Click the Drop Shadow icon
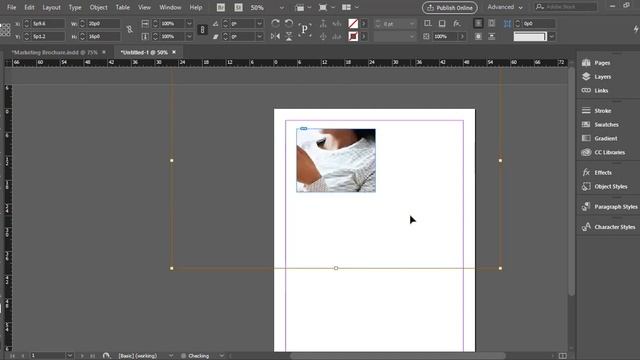 click(442, 24)
